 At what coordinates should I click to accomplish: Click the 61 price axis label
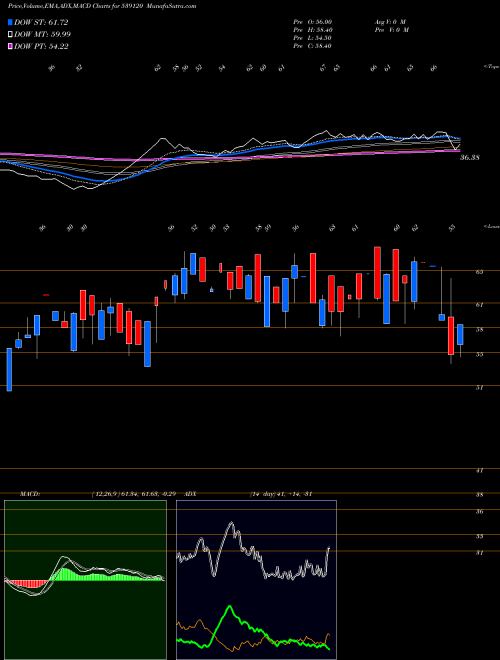[479, 304]
